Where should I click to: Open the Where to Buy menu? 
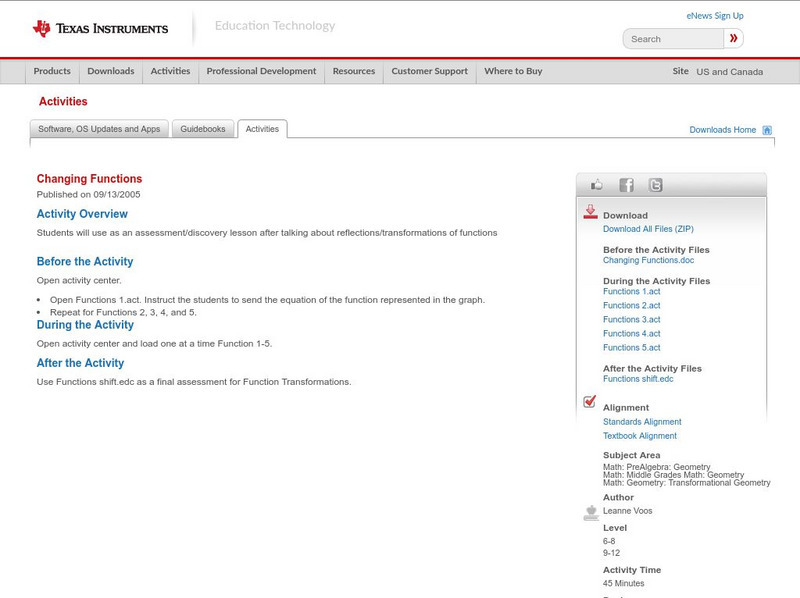click(x=512, y=71)
